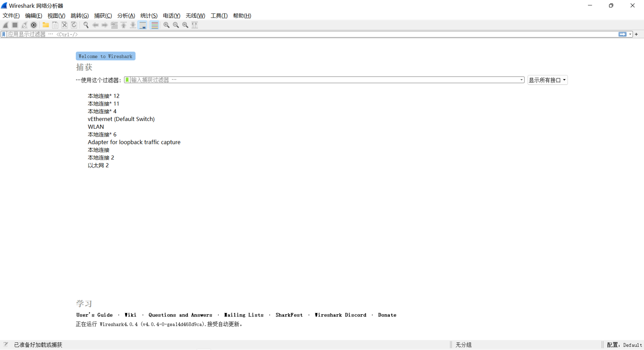Open the 电话(Y) menu
The width and height of the screenshot is (644, 350).
point(172,15)
